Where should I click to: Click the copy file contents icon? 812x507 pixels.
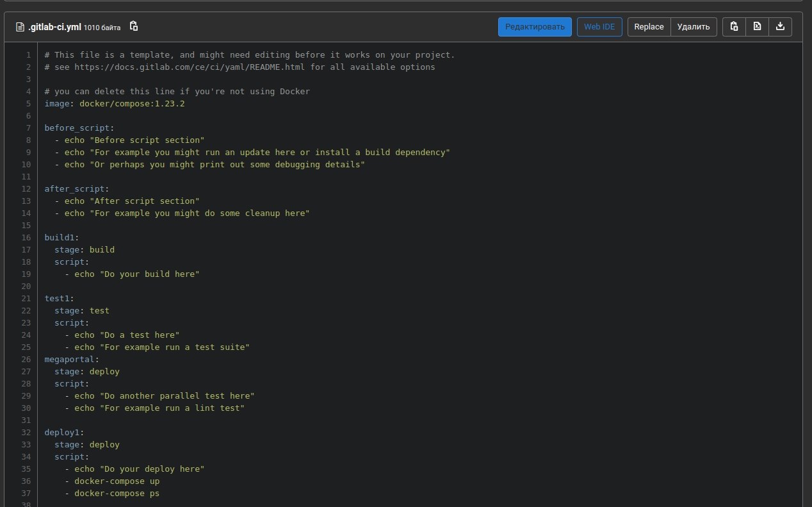(734, 26)
